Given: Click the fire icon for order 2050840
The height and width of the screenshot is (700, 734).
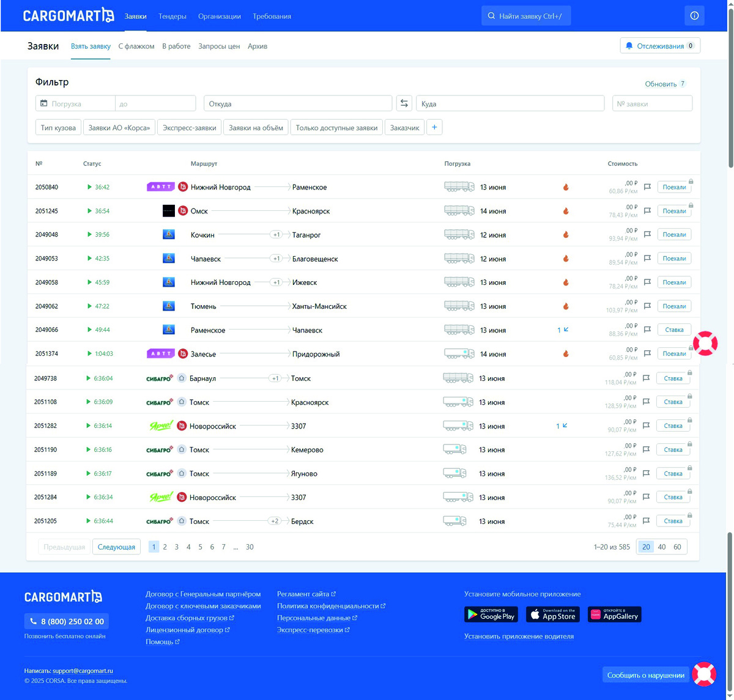Looking at the screenshot, I should pyautogui.click(x=566, y=187).
